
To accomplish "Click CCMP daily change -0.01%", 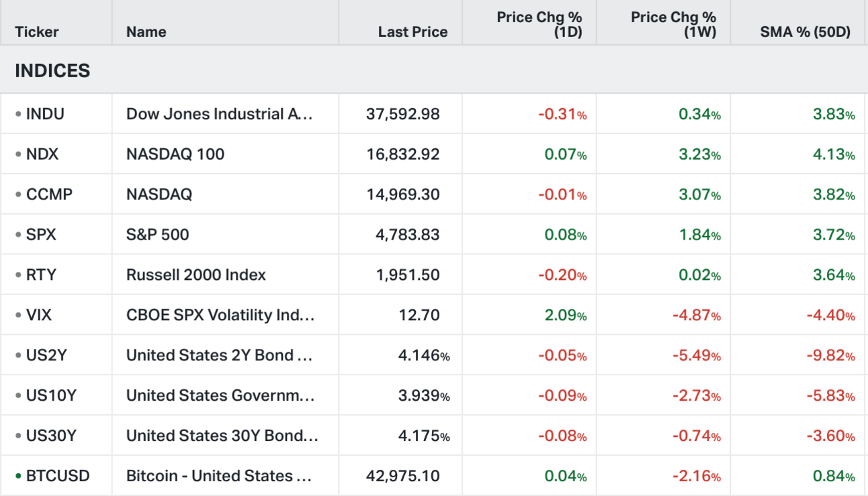I will [562, 195].
